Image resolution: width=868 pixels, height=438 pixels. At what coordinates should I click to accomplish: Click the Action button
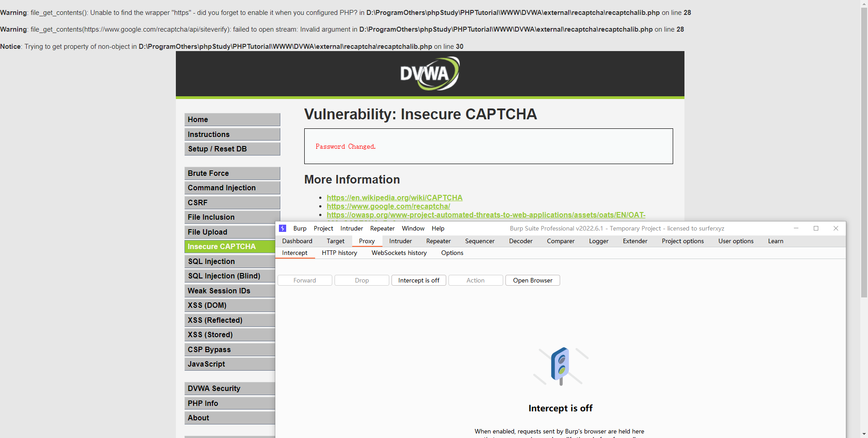point(476,280)
